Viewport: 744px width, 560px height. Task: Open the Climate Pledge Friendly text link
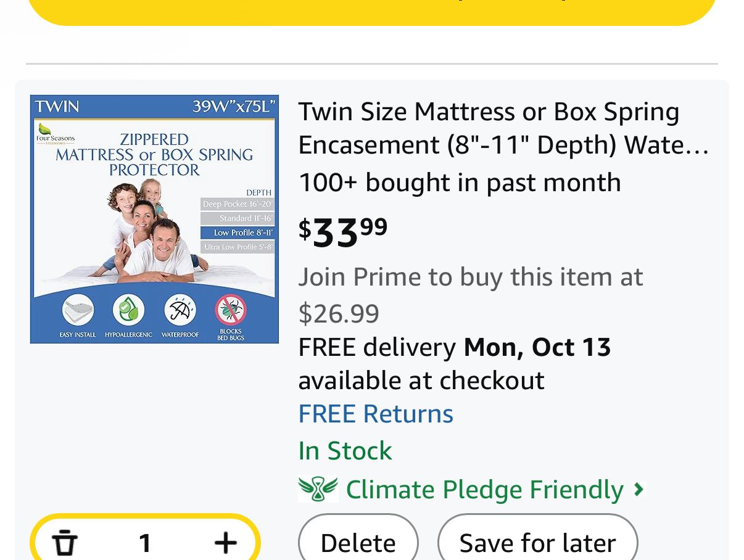point(484,490)
